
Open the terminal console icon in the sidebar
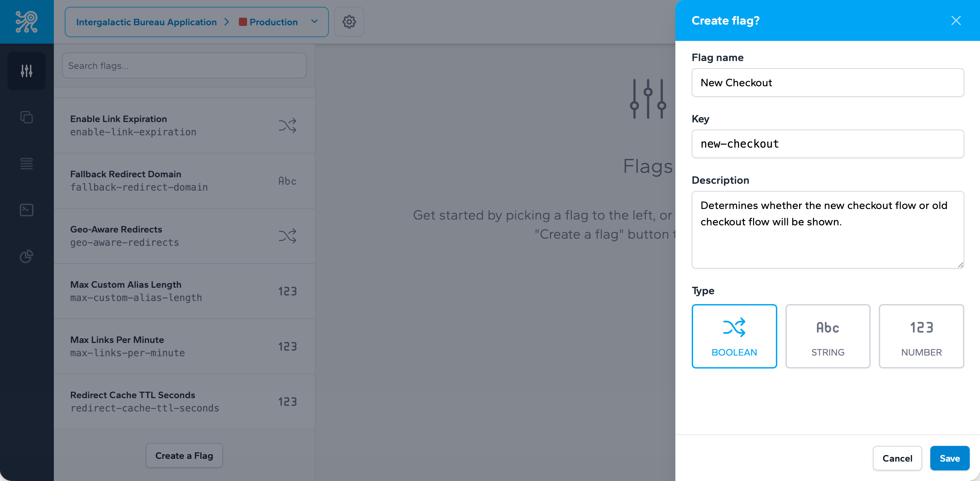click(26, 210)
